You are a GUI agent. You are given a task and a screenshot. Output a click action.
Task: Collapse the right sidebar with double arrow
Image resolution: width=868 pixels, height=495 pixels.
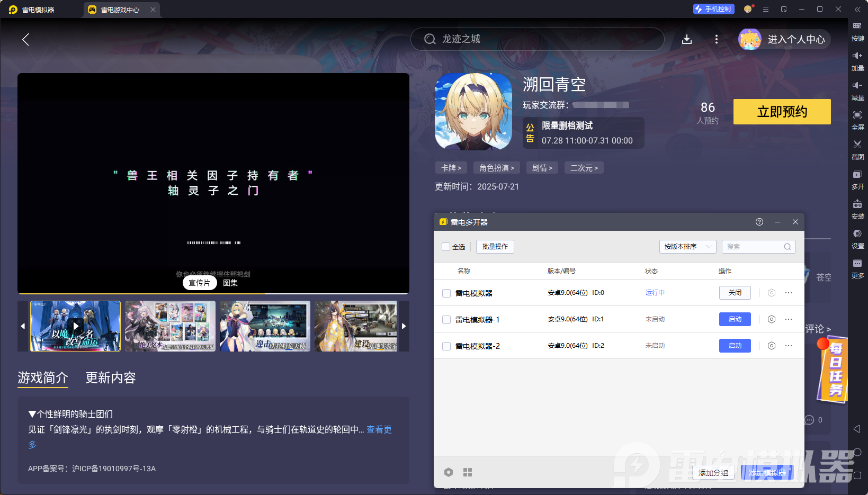[857, 10]
